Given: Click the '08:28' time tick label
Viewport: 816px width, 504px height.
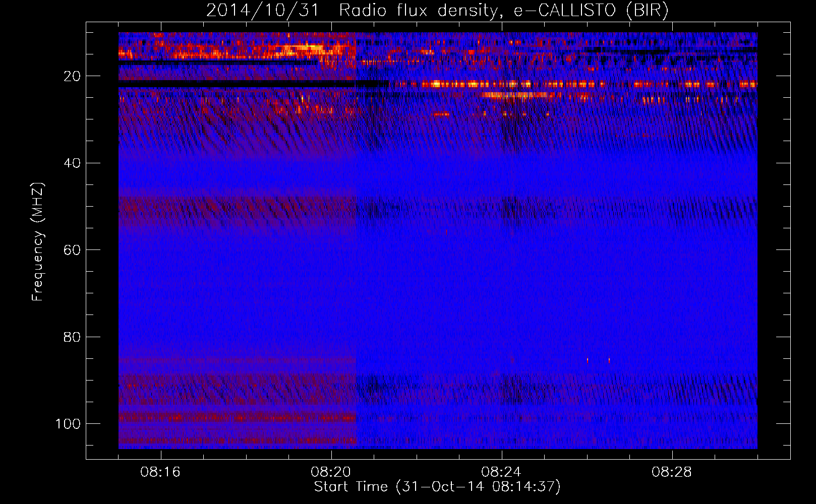Looking at the screenshot, I should tap(672, 472).
